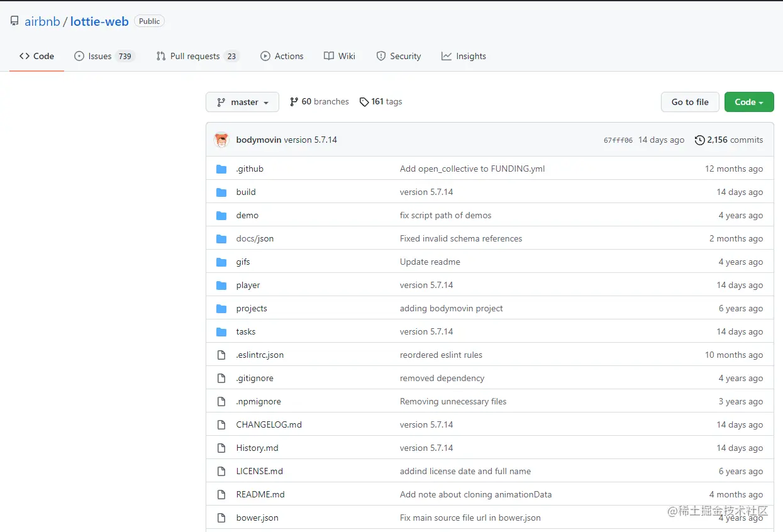Click the docs/json folder icon

221,239
